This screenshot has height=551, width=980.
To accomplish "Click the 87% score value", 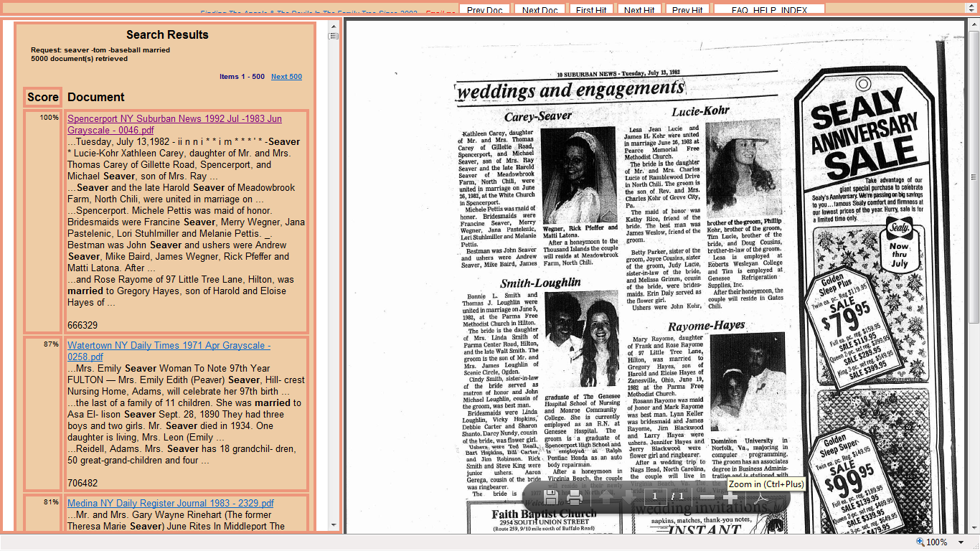I will click(x=51, y=344).
